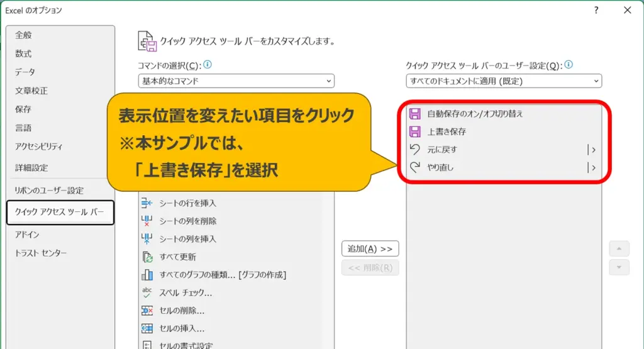Click the undo arrow icon beside 元に戻す
Viewport: 644px width, 349px height.
(414, 150)
